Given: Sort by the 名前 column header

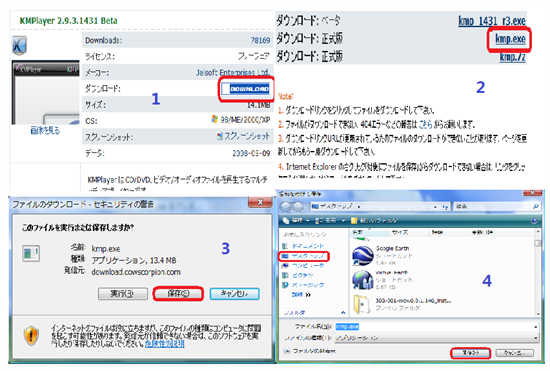Looking at the screenshot, I should 370,232.
